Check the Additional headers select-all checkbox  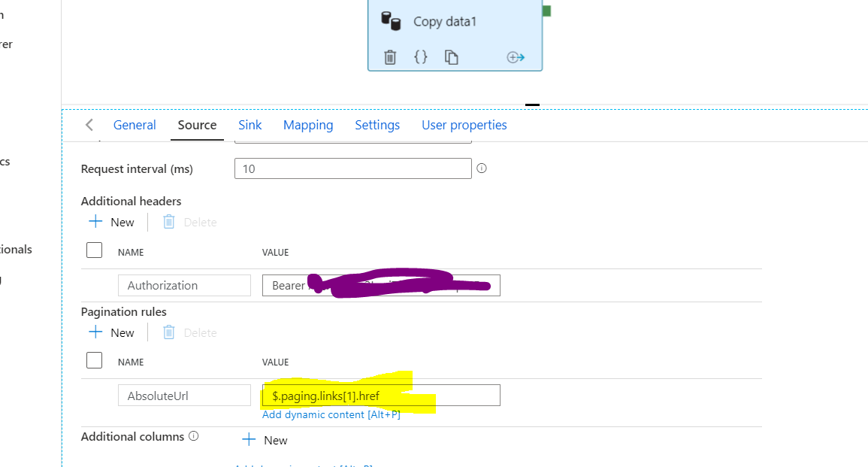tap(94, 249)
